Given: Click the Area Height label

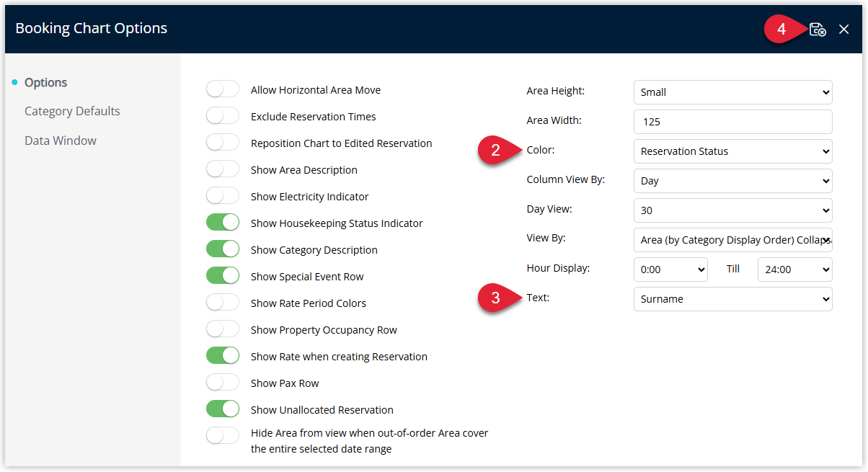Looking at the screenshot, I should [556, 91].
